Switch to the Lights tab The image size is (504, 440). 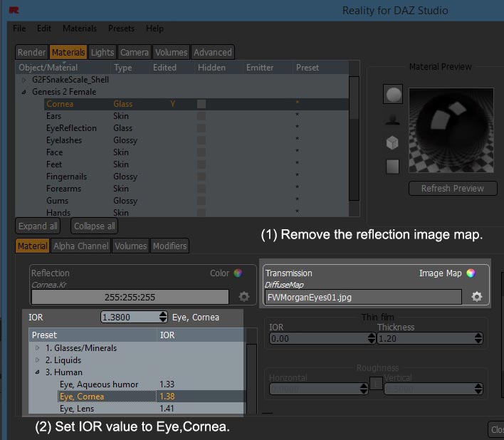103,52
